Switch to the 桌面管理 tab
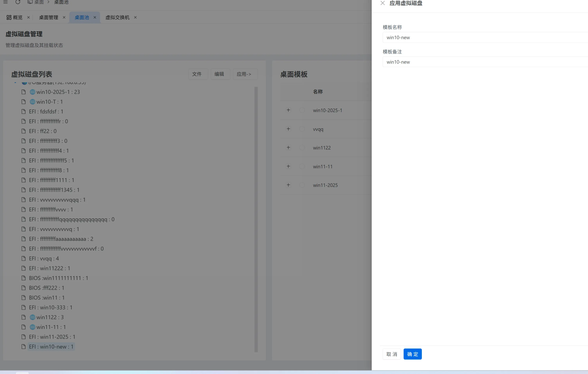Image resolution: width=588 pixels, height=374 pixels. [x=49, y=17]
